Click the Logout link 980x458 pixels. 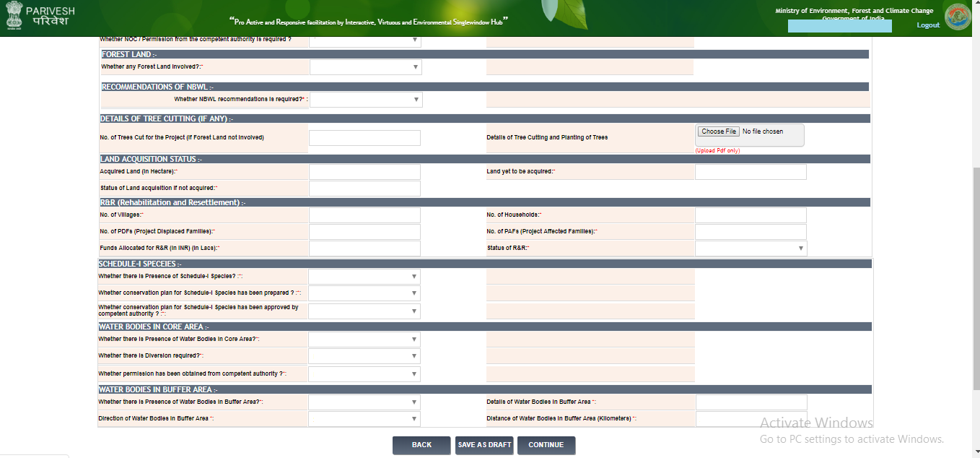[x=928, y=25]
